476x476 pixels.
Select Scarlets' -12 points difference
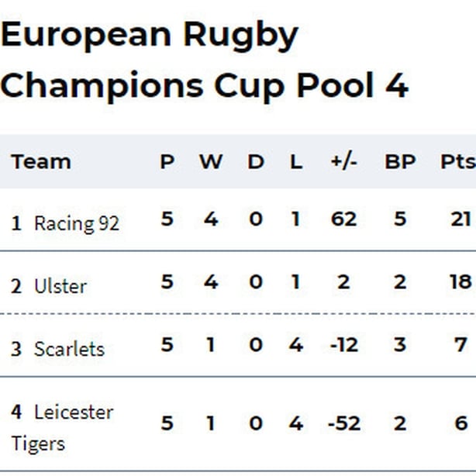(x=344, y=344)
